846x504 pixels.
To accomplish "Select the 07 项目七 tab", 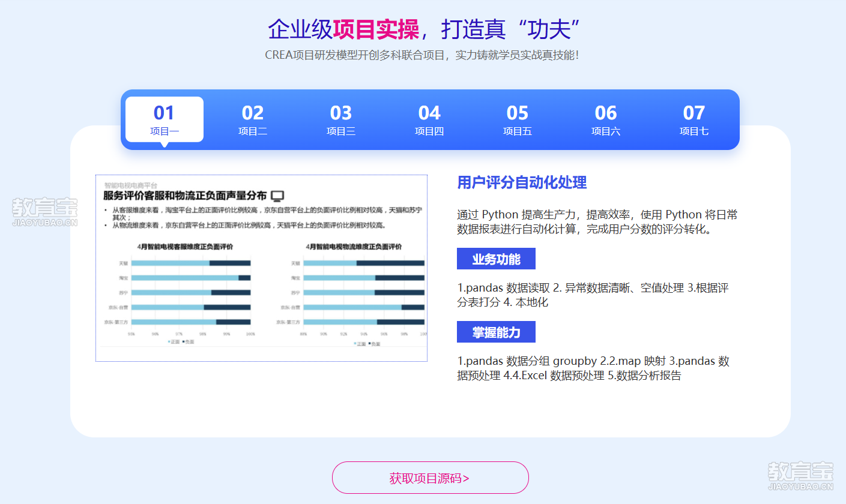I will 693,120.
